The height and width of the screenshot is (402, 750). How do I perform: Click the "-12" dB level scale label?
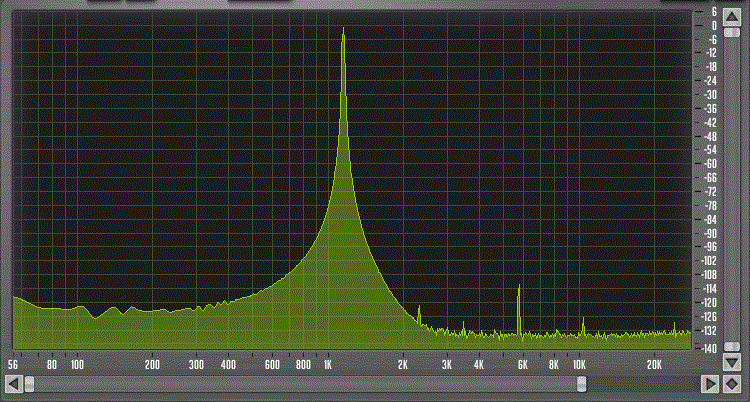point(711,53)
